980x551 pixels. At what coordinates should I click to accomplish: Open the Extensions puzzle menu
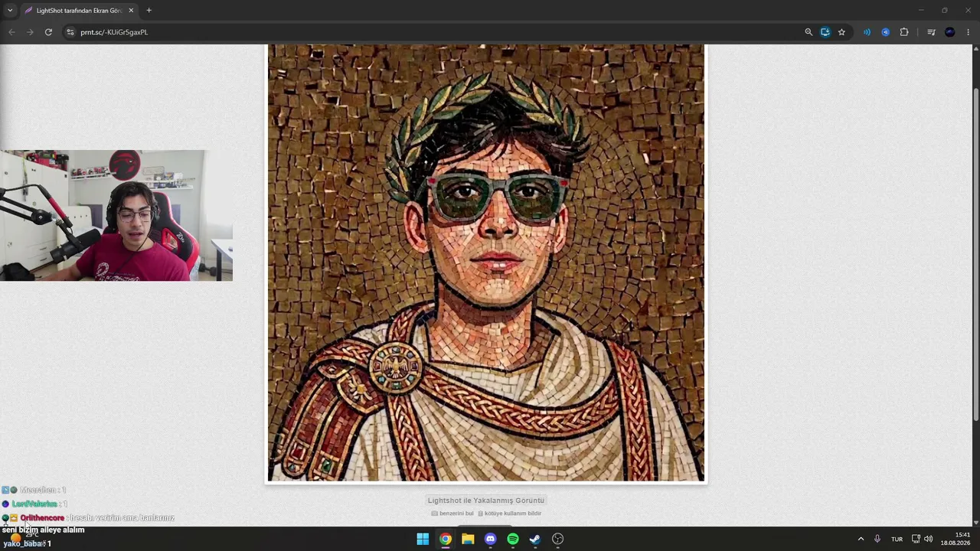coord(904,32)
